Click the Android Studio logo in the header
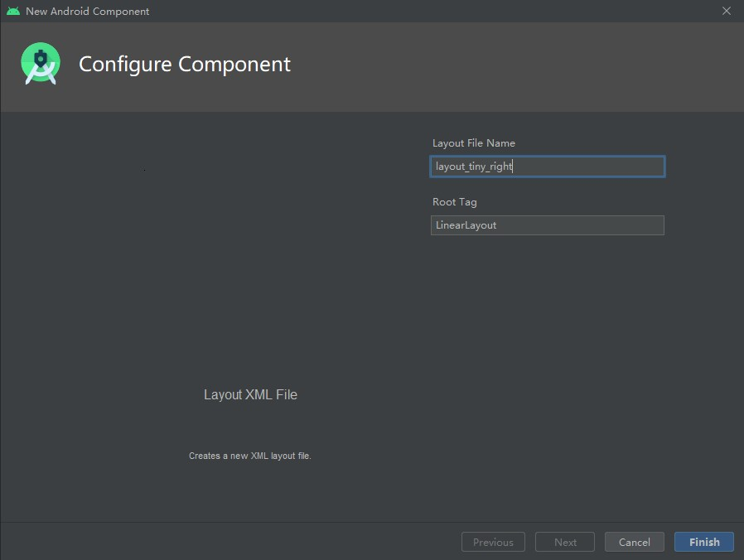Viewport: 744px width, 560px height. 41,65
